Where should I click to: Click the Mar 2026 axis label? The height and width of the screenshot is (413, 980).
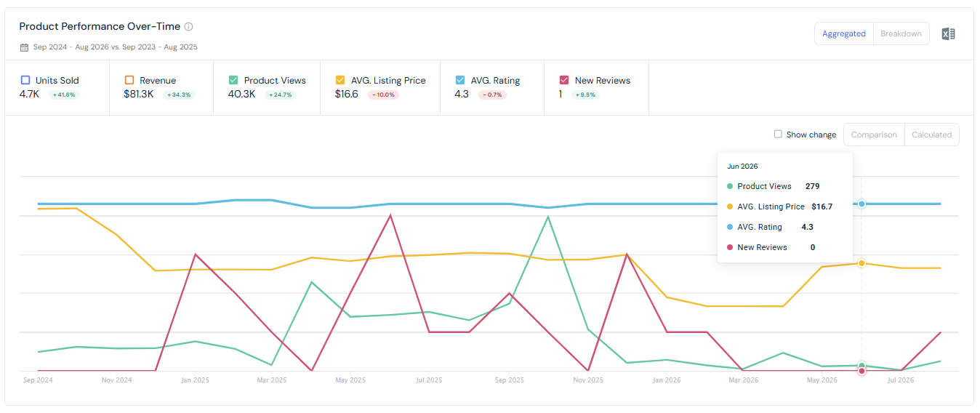tap(744, 380)
